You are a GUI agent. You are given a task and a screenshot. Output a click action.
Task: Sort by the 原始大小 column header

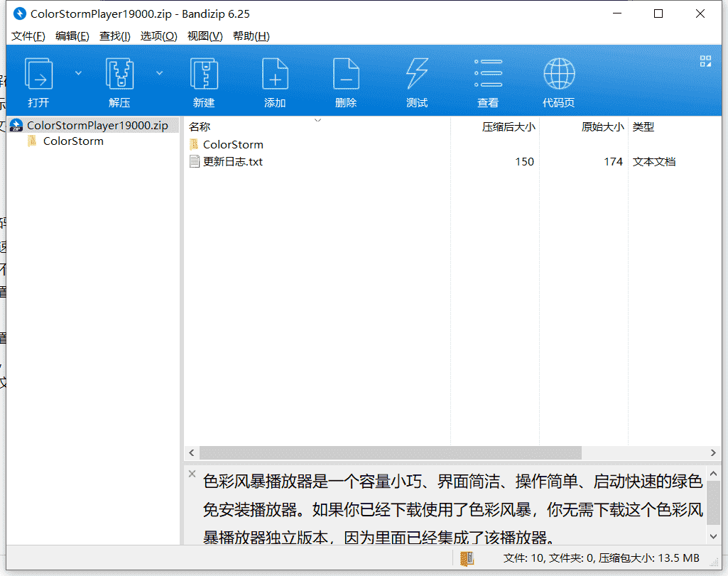point(603,126)
